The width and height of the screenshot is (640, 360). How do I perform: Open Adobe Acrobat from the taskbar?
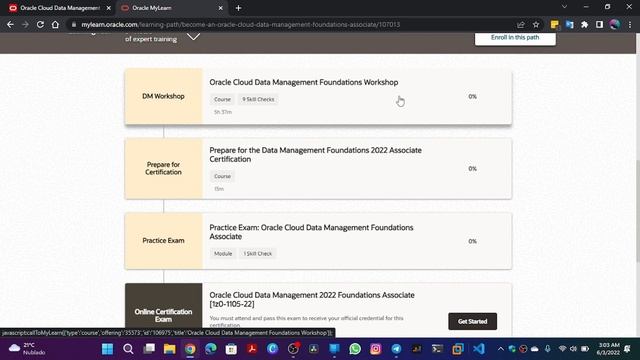click(252, 349)
